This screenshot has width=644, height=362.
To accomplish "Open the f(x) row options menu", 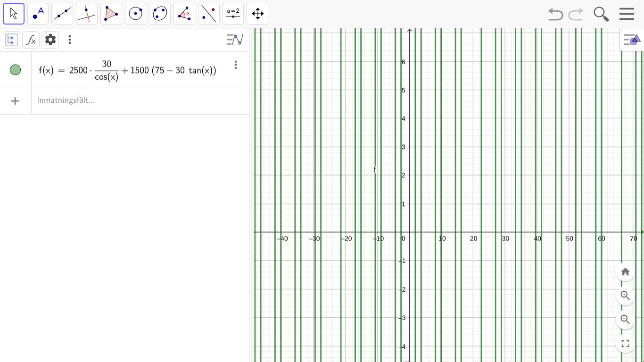I will 236,65.
